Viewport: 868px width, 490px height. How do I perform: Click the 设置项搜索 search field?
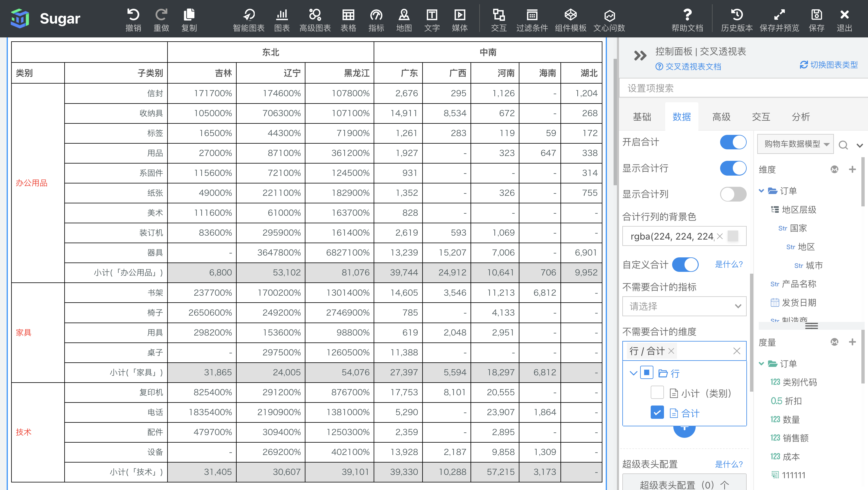(743, 88)
